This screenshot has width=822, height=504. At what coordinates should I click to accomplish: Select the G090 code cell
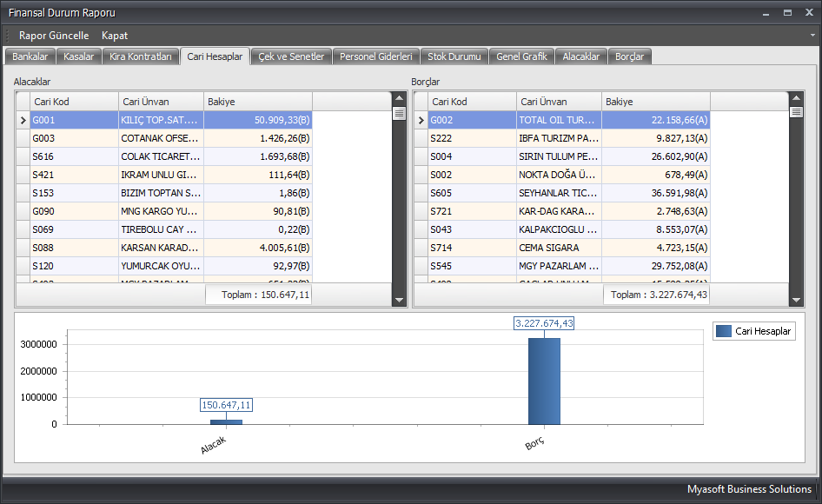coord(75,211)
